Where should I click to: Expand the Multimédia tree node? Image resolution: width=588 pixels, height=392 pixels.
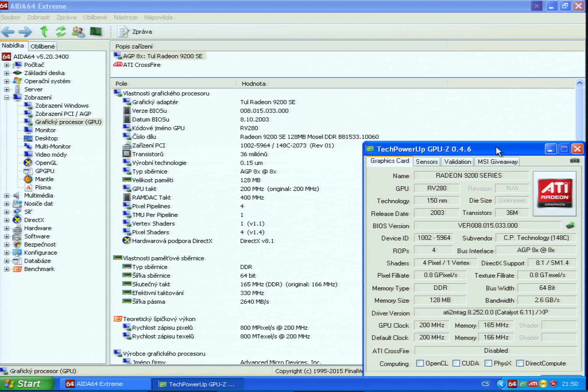(6, 195)
